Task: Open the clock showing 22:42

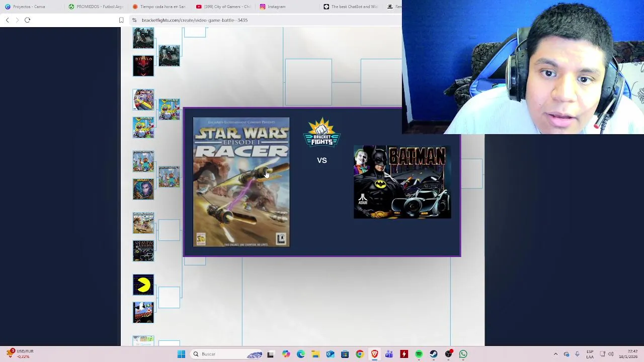Action: [629, 354]
